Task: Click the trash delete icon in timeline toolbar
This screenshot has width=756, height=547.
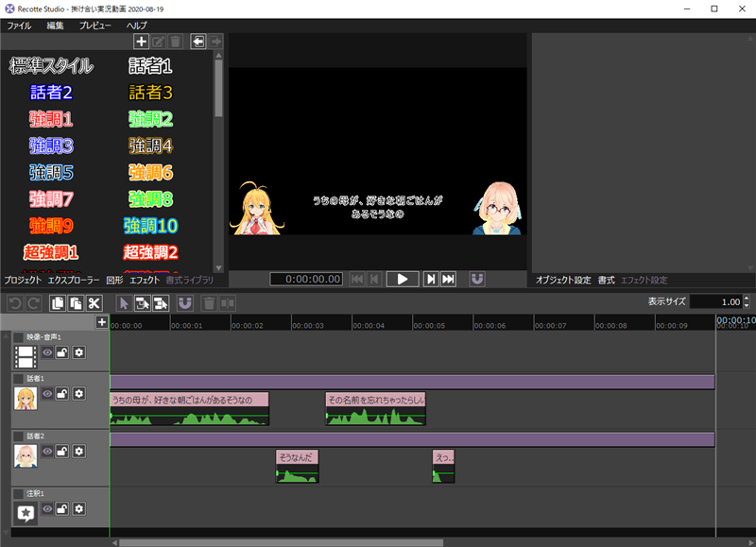Action: pyautogui.click(x=209, y=303)
